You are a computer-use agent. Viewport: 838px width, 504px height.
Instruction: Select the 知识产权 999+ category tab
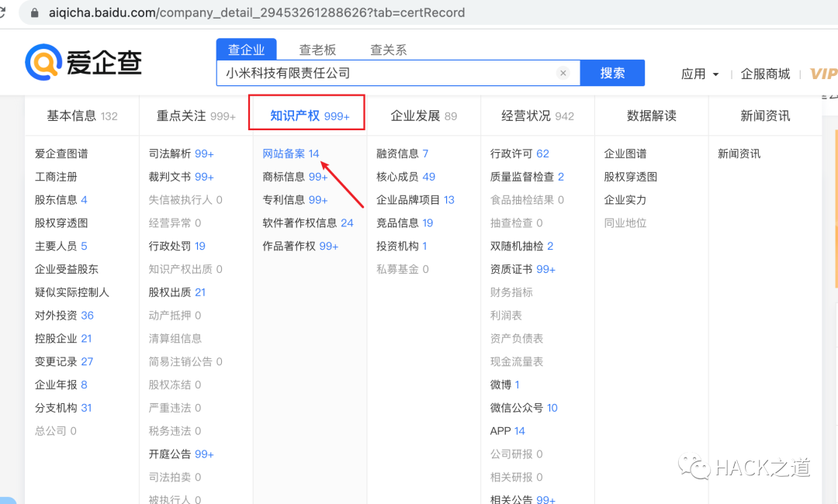[x=310, y=116]
